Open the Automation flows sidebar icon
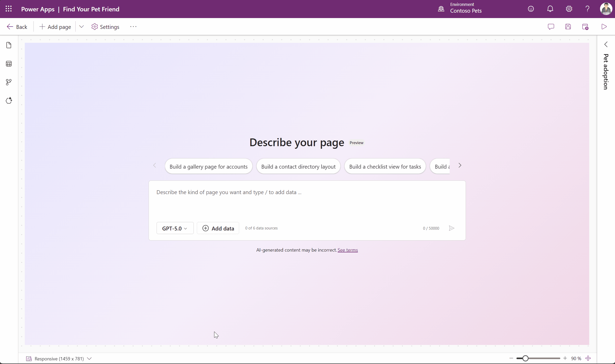Image resolution: width=615 pixels, height=364 pixels. [9, 82]
